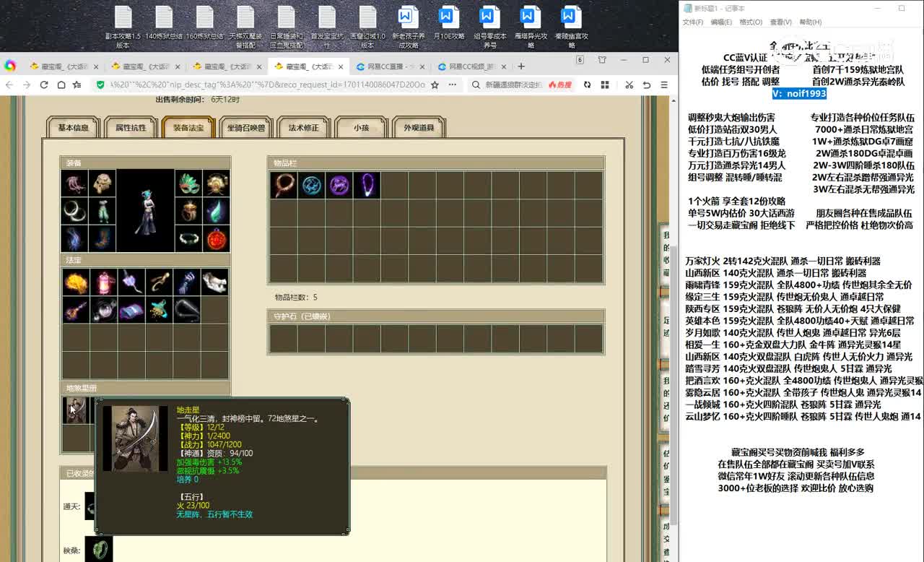The height and width of the screenshot is (562, 924).
Task: Select the 140炼狱总结 desktop file
Action: [164, 23]
